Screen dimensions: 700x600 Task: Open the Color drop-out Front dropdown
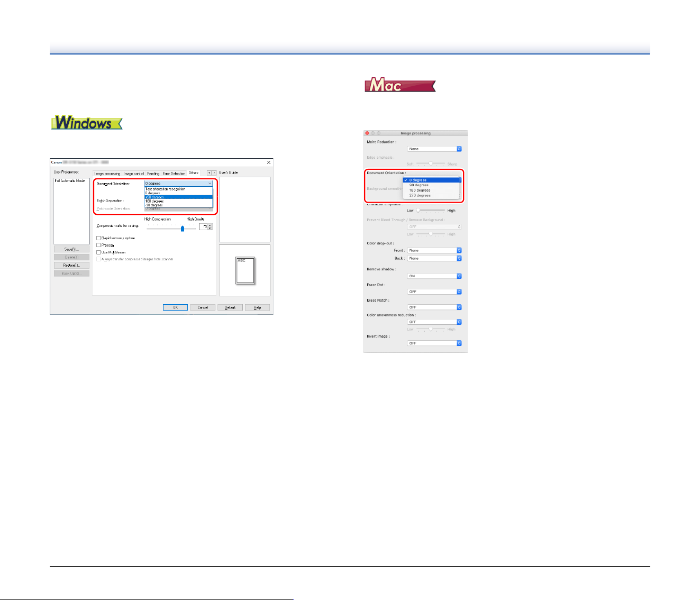coord(434,250)
